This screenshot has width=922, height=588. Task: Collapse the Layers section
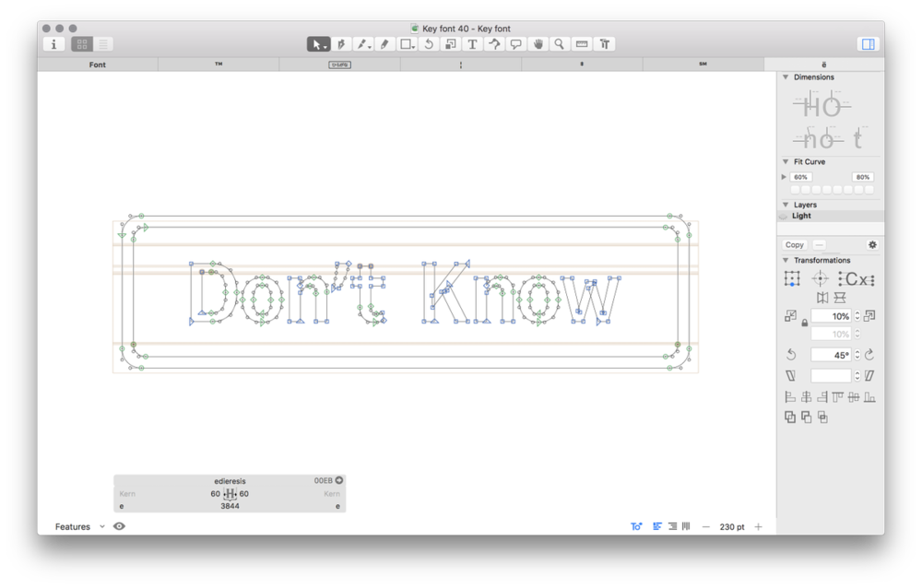click(786, 205)
